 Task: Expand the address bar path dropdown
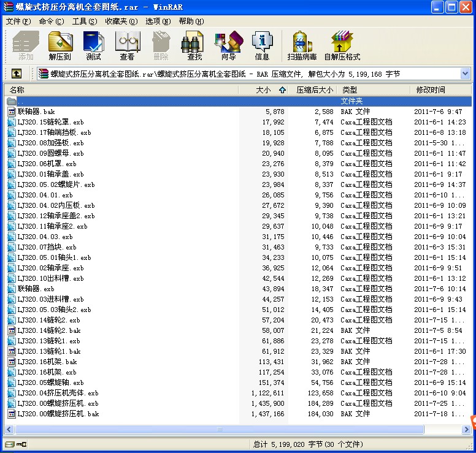(x=465, y=74)
